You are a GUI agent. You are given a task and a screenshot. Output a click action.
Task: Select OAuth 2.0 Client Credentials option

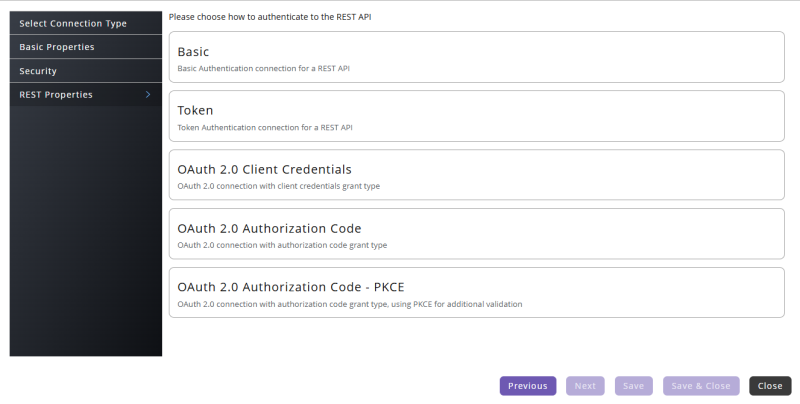(x=477, y=175)
